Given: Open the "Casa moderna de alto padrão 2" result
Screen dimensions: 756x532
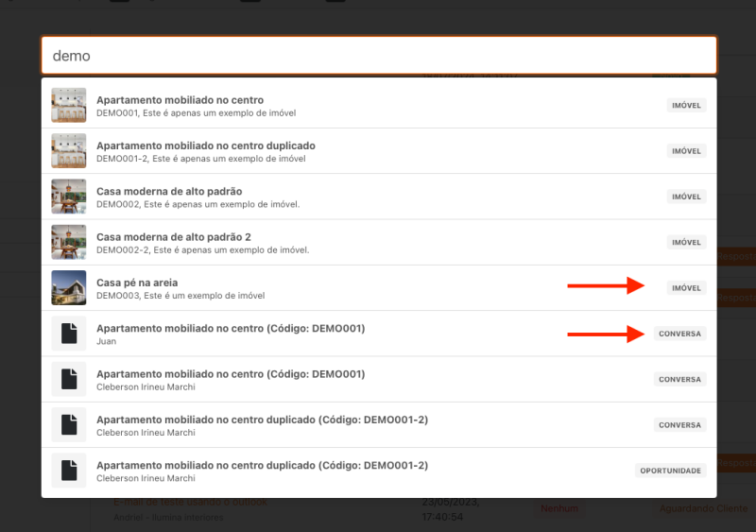Looking at the screenshot, I should 173,236.
